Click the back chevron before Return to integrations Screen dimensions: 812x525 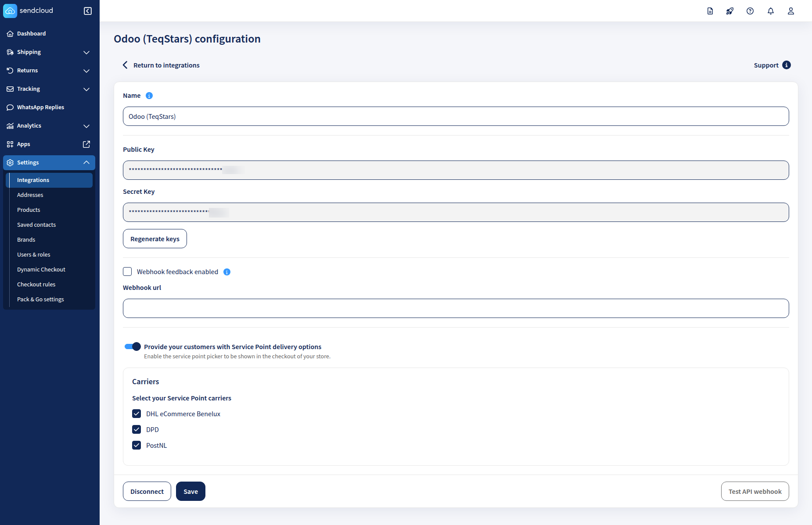(x=125, y=65)
